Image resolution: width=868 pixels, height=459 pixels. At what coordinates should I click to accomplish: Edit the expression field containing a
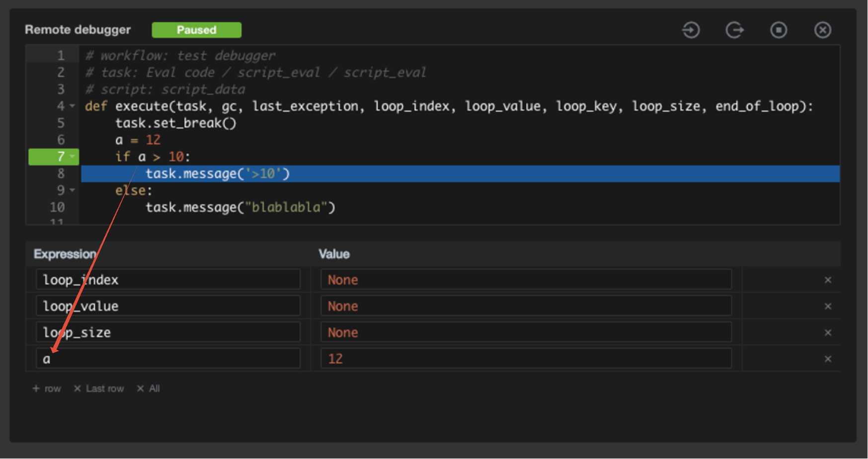[168, 359]
